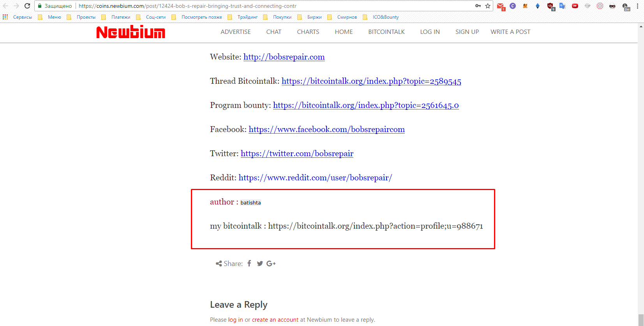
Task: Navigate to HOME in the site menu
Action: click(x=344, y=32)
